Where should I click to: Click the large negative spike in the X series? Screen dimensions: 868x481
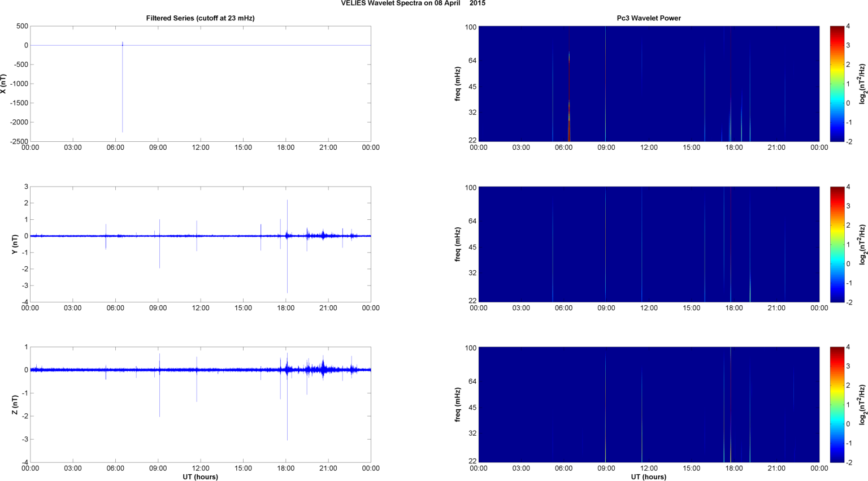(123, 88)
